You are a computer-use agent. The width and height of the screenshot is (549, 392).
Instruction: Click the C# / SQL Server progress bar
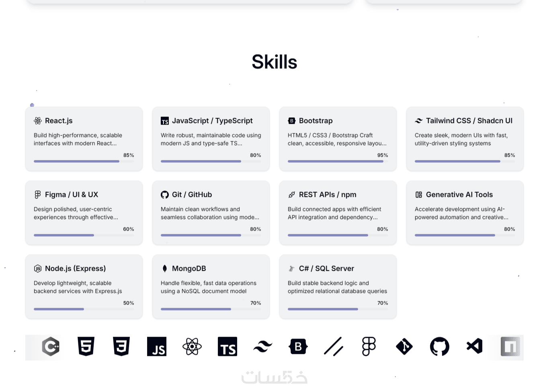pos(338,309)
